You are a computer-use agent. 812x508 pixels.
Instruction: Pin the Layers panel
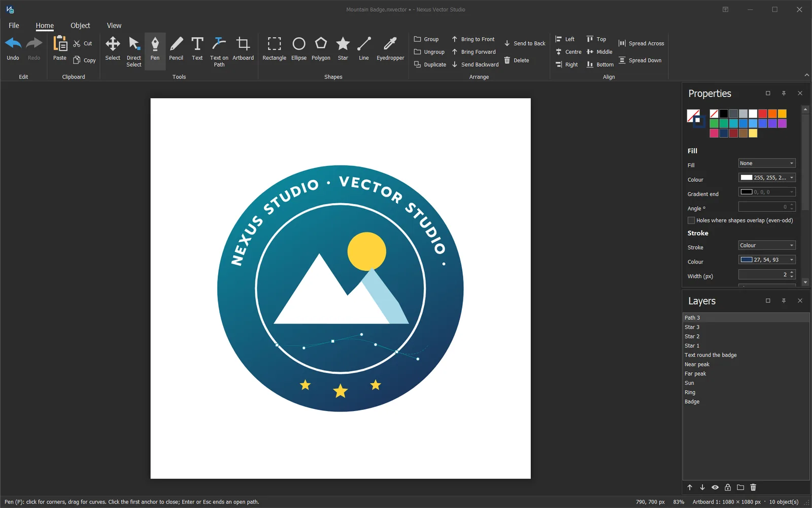pos(784,301)
